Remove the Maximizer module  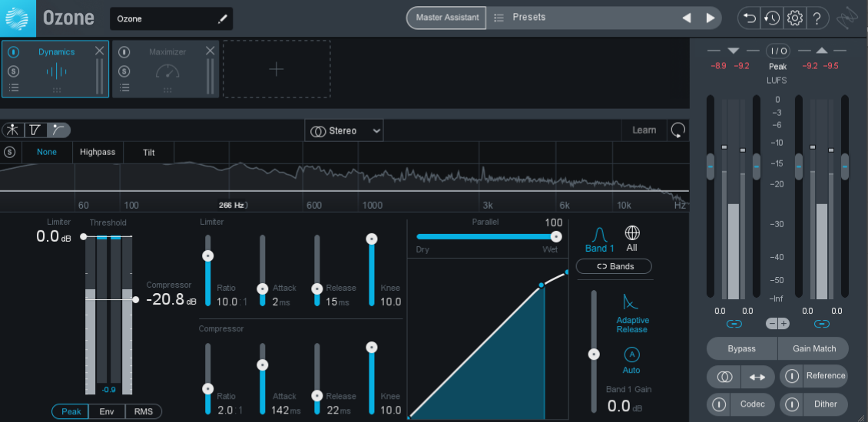210,51
